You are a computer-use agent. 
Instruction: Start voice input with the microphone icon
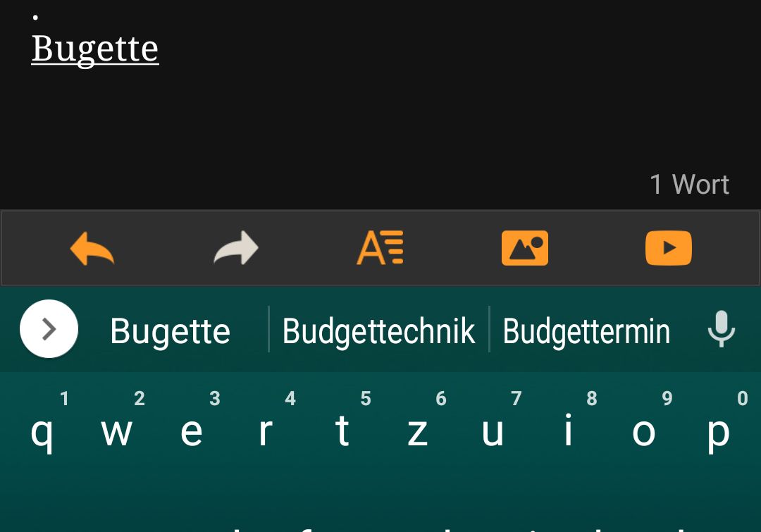click(x=722, y=329)
